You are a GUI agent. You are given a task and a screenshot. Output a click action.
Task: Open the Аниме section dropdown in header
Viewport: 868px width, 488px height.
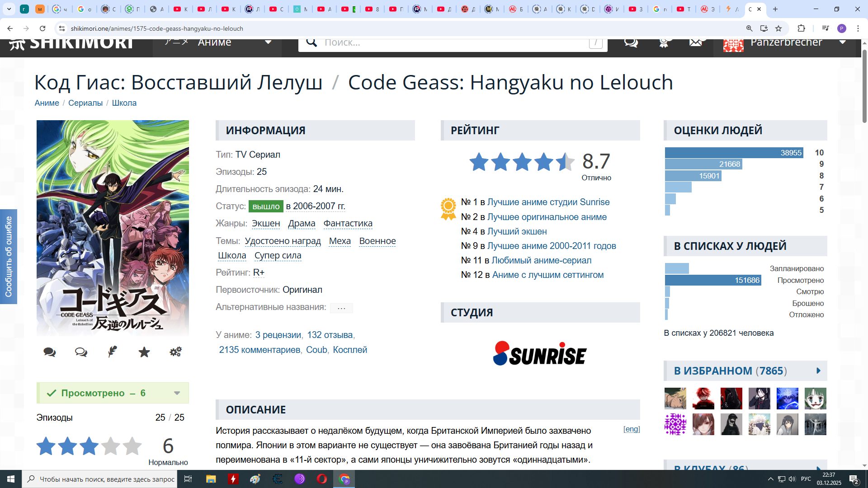(268, 42)
